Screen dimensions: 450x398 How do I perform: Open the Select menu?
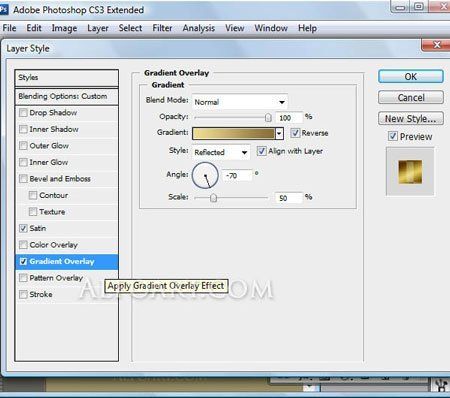point(130,28)
